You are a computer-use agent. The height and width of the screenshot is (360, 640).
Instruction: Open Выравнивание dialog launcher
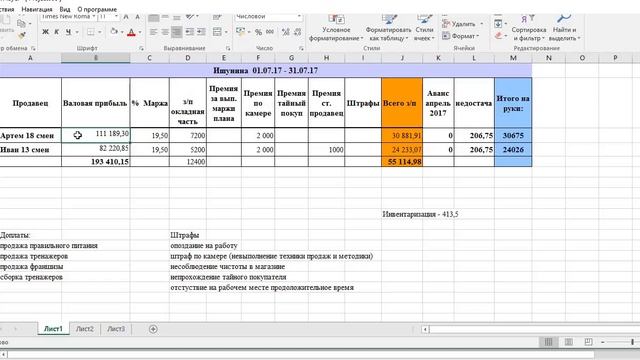tap(228, 48)
